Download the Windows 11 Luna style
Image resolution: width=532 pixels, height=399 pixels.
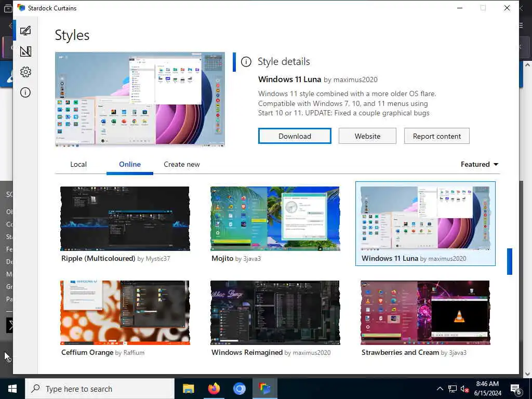[295, 136]
